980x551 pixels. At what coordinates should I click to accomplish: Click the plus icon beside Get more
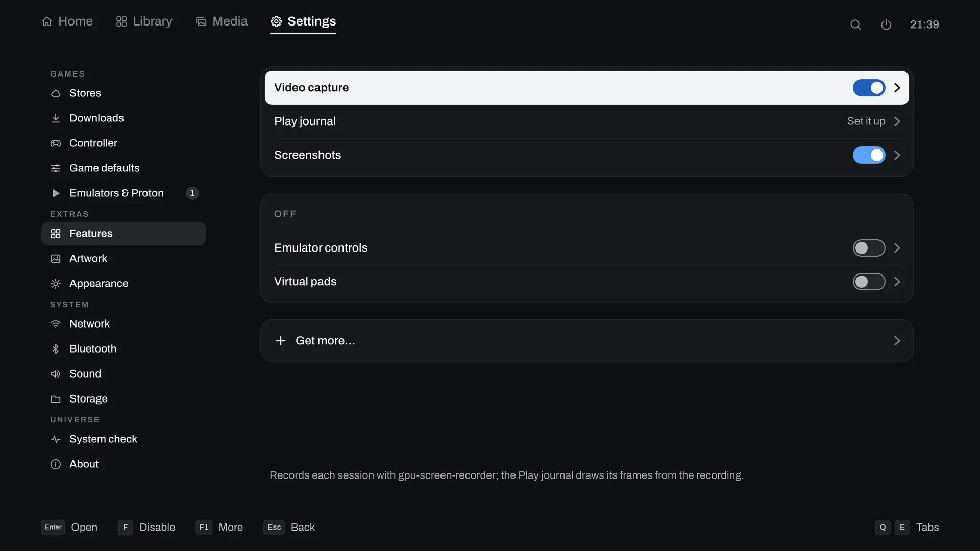tap(281, 341)
